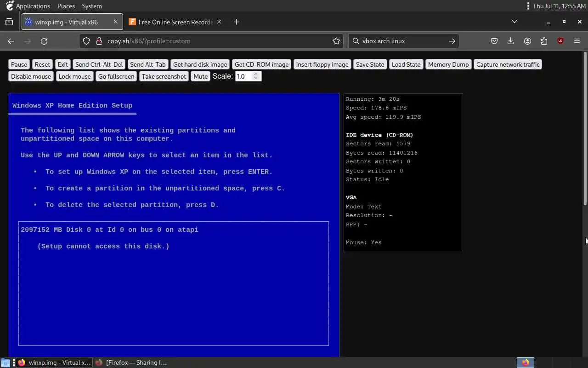588x368 pixels.
Task: Reload the current page
Action: tap(44, 41)
